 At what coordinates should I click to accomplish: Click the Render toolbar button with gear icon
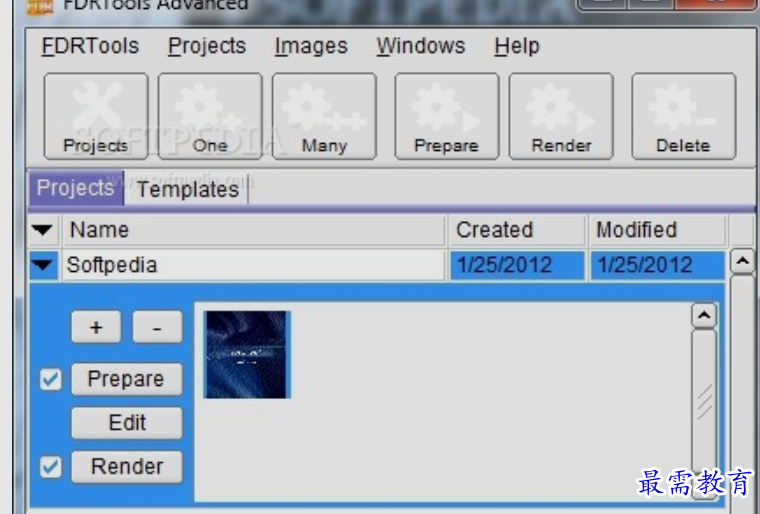[561, 116]
